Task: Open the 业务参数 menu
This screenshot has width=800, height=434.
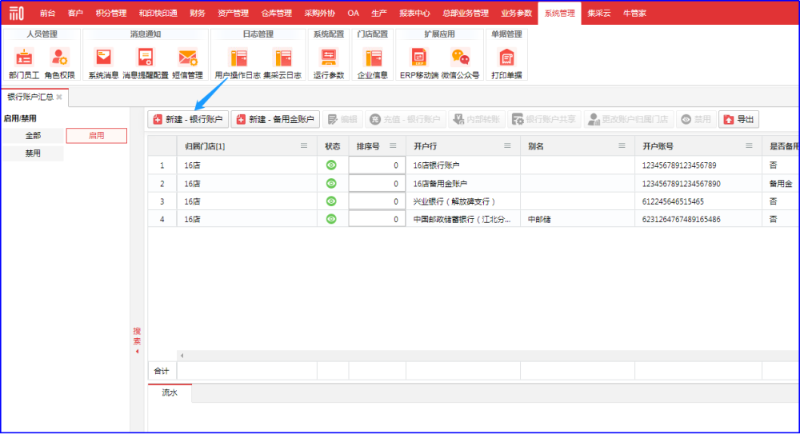Action: pos(516,13)
